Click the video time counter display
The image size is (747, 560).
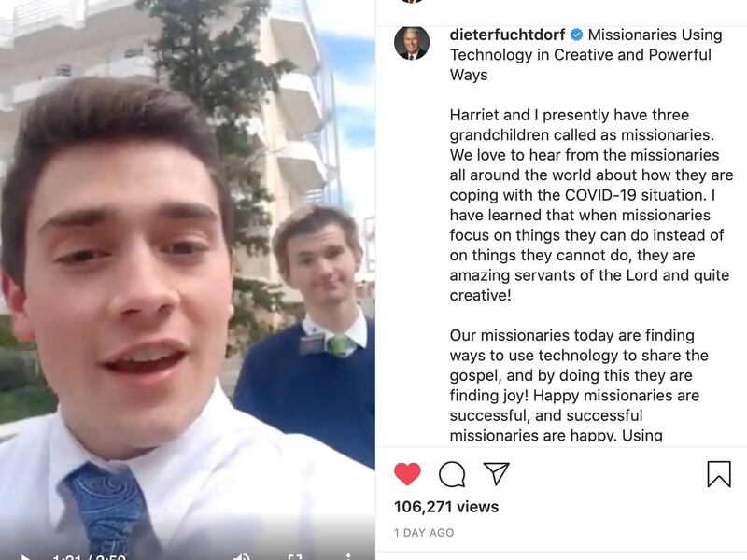(x=89, y=557)
